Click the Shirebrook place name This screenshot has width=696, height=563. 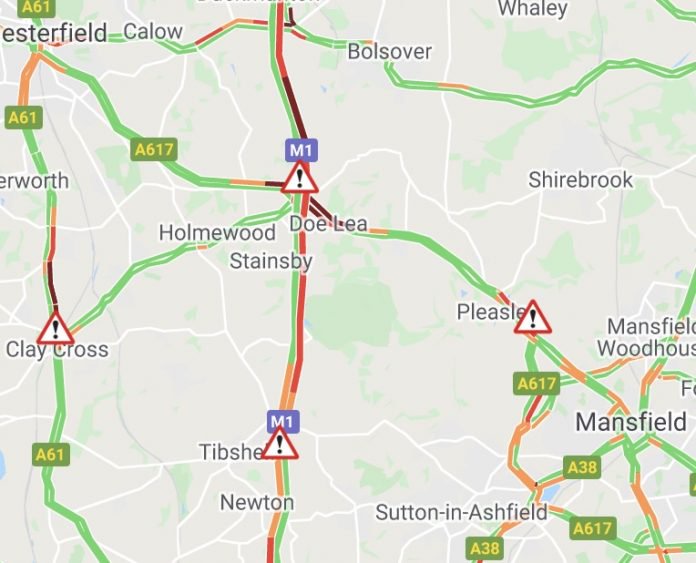point(580,180)
